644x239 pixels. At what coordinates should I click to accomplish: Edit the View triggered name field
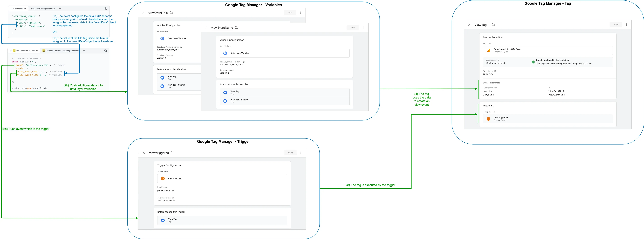159,153
